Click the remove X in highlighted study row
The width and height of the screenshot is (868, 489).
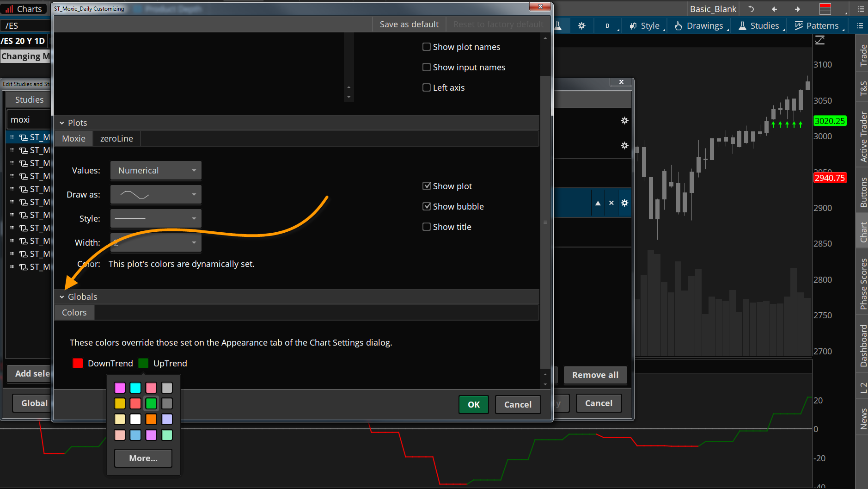coord(611,203)
